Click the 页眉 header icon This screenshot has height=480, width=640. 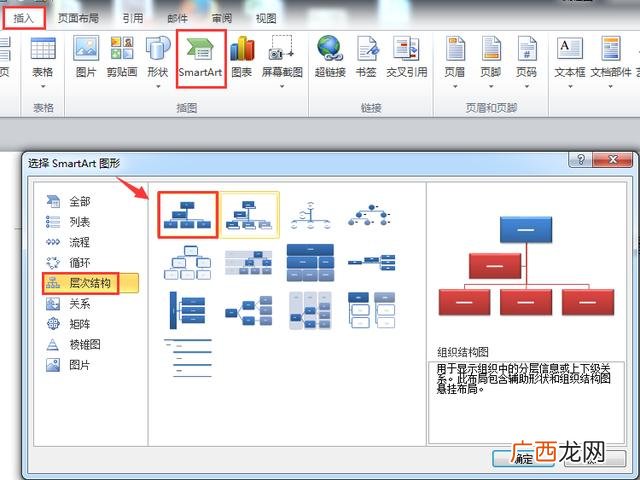[455, 49]
